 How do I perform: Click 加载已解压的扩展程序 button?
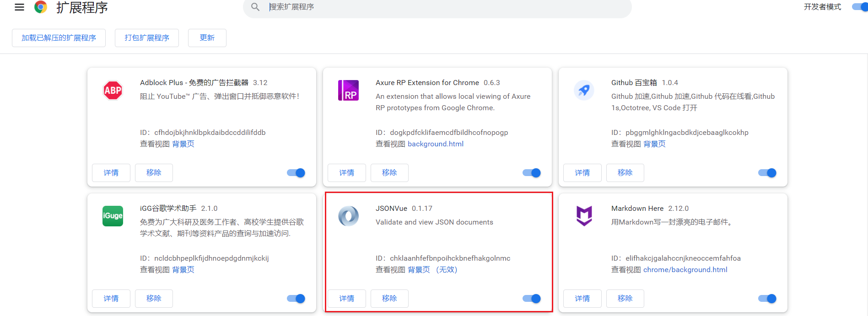[x=59, y=38]
